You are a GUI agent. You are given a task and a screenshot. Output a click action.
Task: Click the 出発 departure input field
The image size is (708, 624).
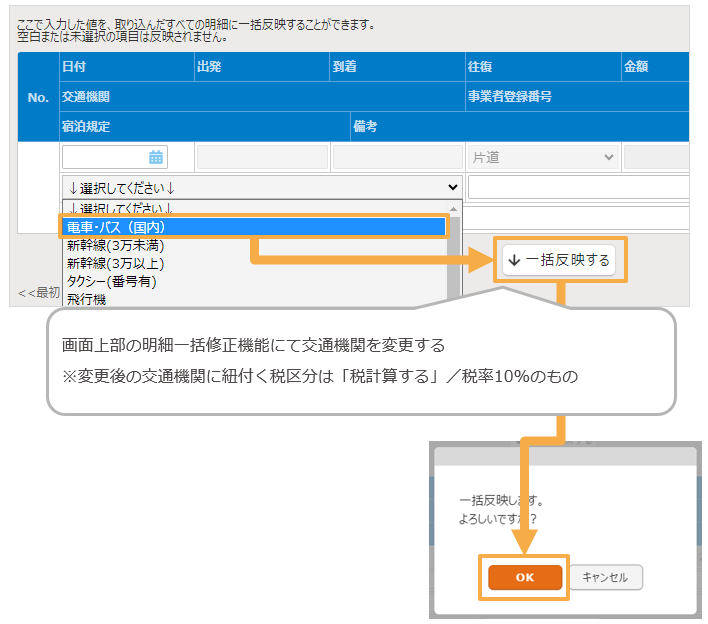[x=262, y=157]
